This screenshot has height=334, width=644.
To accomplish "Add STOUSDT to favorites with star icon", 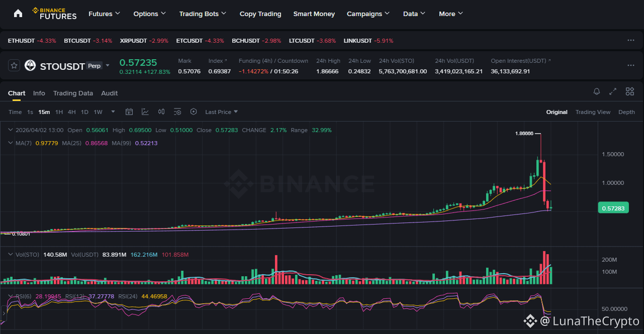I will 14,66.
